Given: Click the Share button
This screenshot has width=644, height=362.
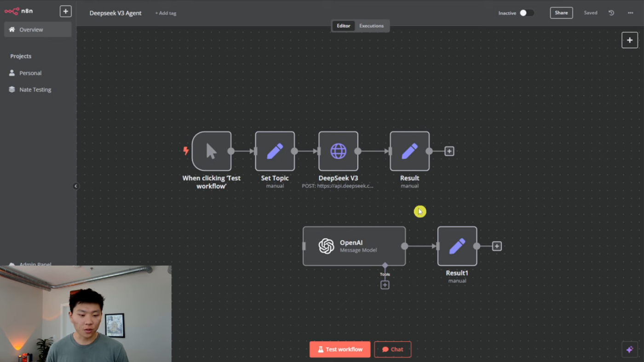Looking at the screenshot, I should click(x=561, y=13).
